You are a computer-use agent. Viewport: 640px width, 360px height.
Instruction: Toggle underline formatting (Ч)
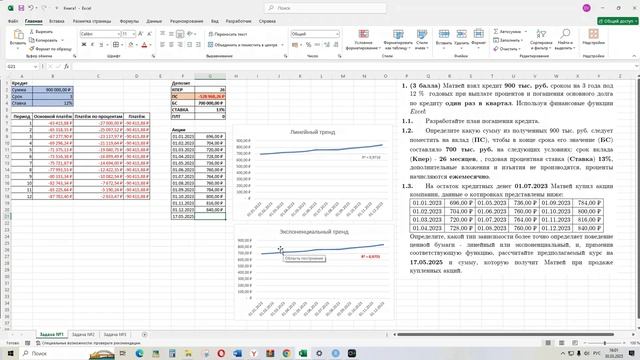click(101, 44)
